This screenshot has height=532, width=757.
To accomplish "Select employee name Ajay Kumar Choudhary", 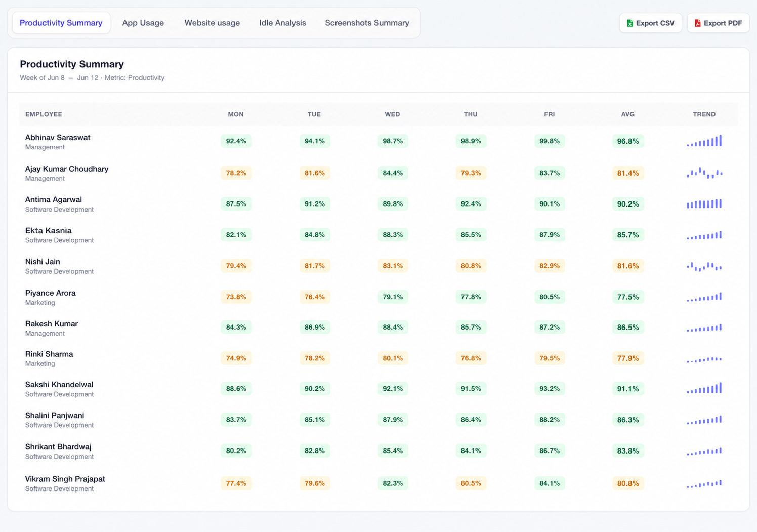I will (67, 169).
